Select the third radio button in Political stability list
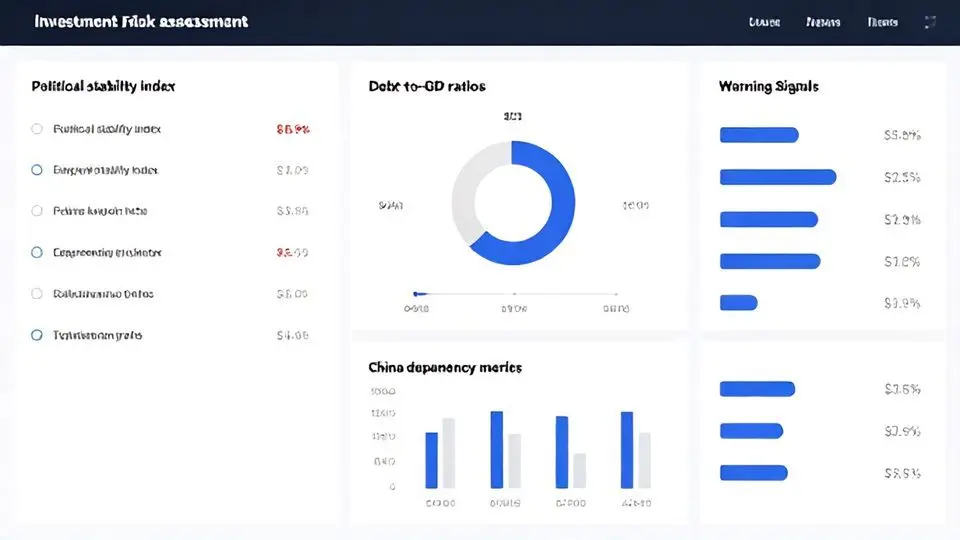The height and width of the screenshot is (540, 960). click(37, 211)
